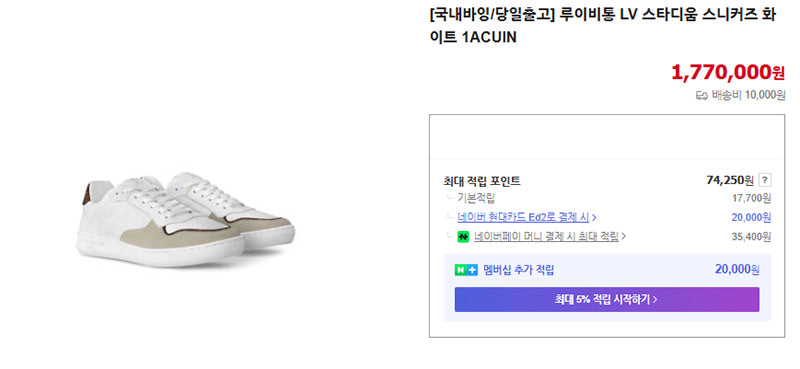Click the 기본적립 row label
800x369 pixels.
tap(476, 199)
